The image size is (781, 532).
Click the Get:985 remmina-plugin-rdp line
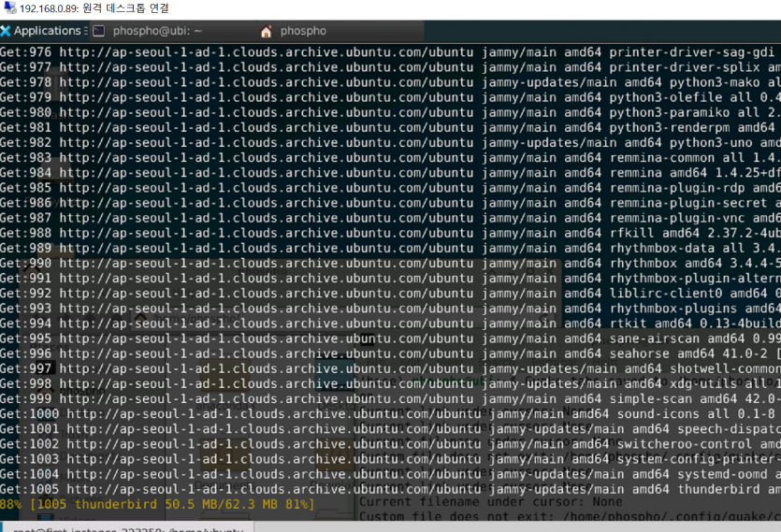[x=391, y=188]
